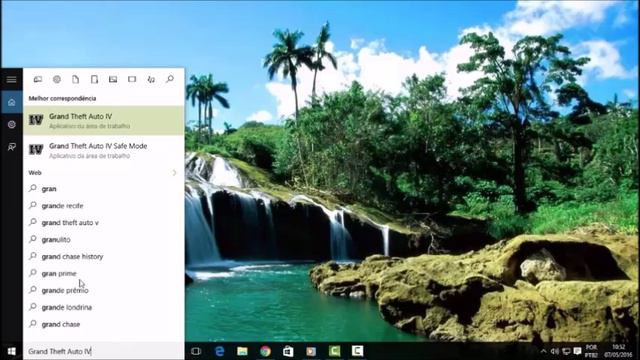Open the green Camtasia taskbar icon
The height and width of the screenshot is (360, 640).
pyautogui.click(x=334, y=351)
